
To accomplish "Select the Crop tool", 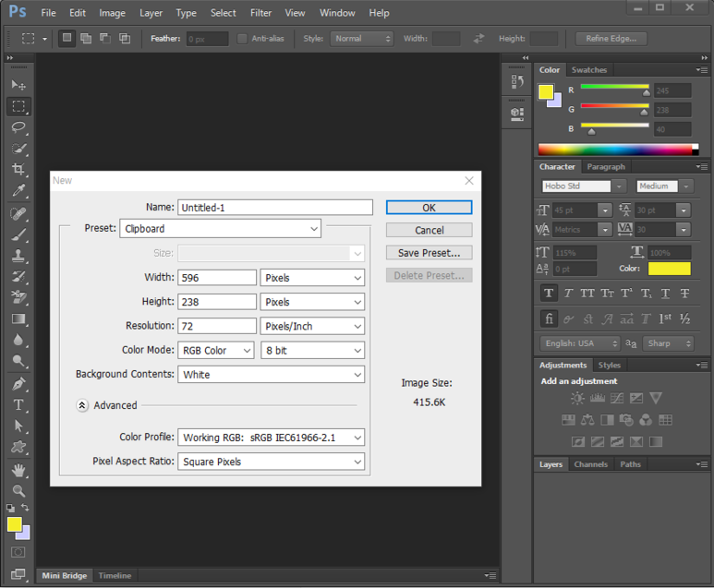I will pos(18,169).
